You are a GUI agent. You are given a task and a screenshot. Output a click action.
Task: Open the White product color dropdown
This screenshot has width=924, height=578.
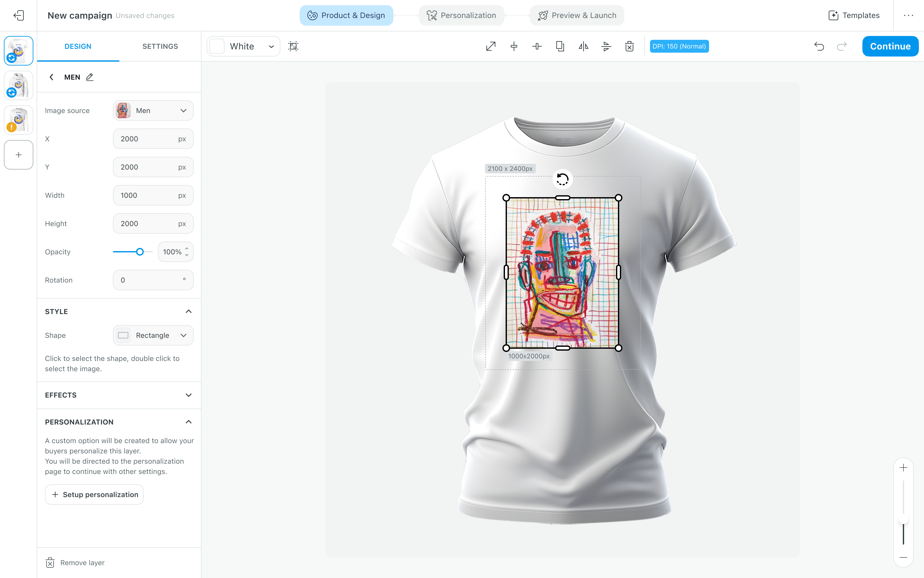244,46
